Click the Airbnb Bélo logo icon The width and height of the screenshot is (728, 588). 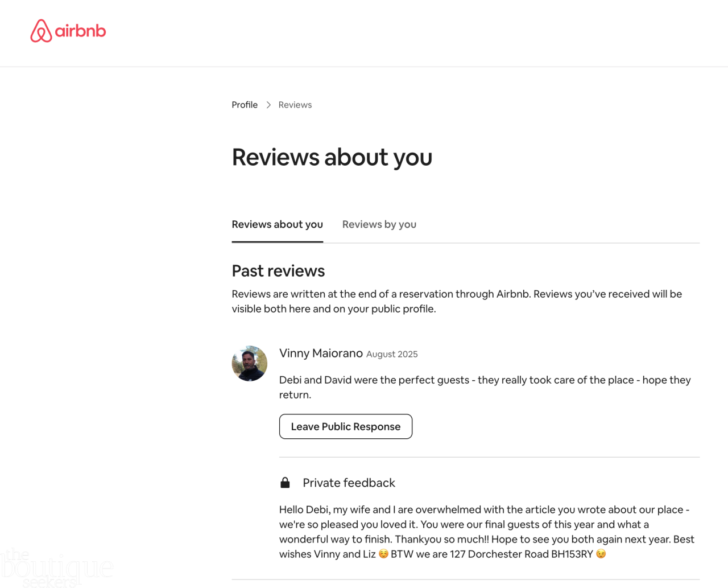tap(41, 31)
